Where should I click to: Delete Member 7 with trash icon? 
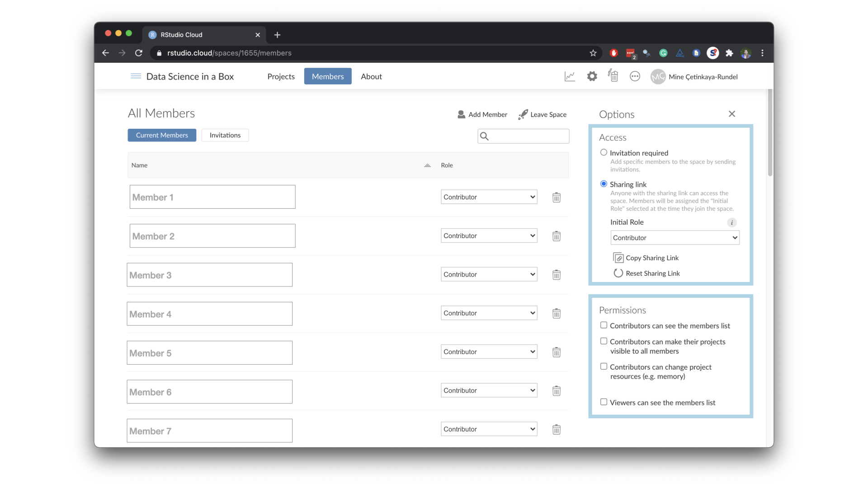pos(557,430)
